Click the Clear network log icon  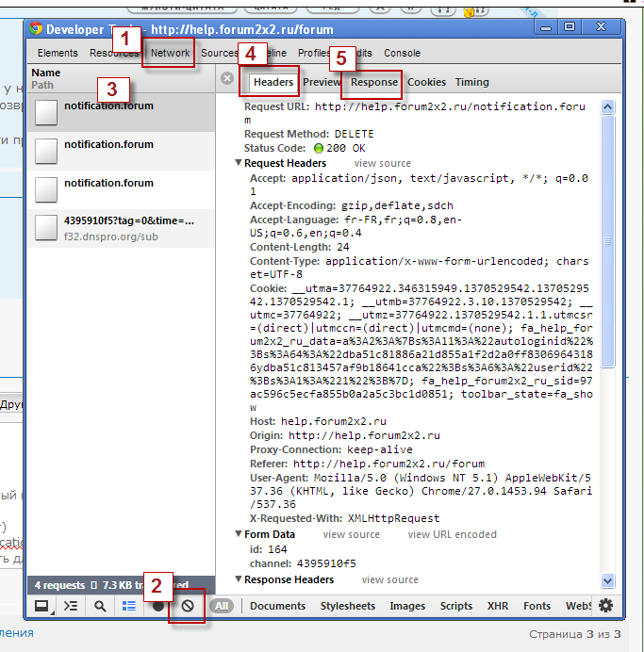(x=188, y=606)
